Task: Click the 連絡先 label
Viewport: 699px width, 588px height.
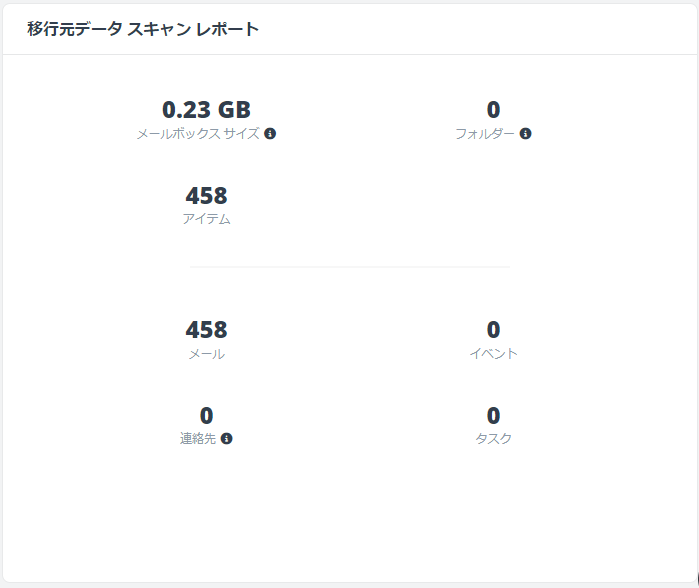Action: point(198,439)
